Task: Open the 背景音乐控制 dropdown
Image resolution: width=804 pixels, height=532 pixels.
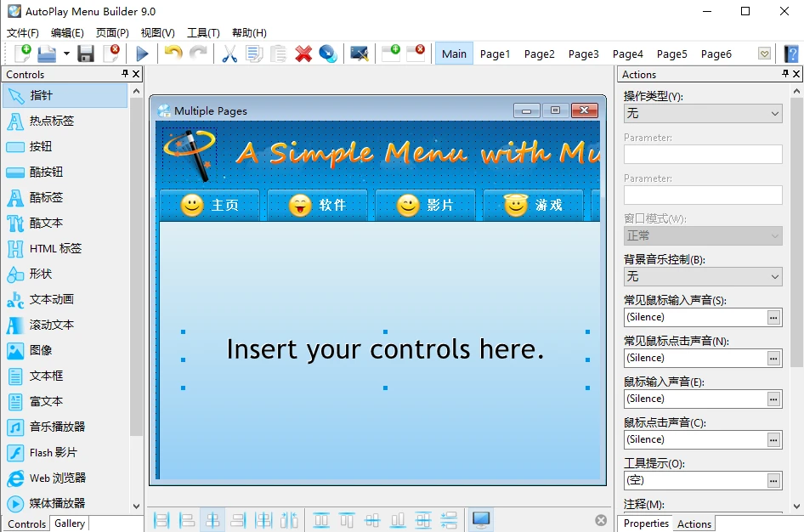Action: coord(702,276)
